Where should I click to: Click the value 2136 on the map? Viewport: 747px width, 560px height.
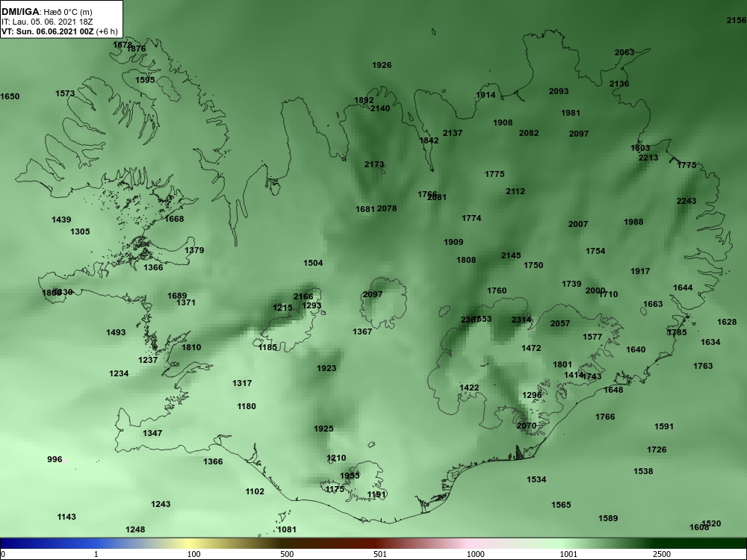tap(619, 84)
